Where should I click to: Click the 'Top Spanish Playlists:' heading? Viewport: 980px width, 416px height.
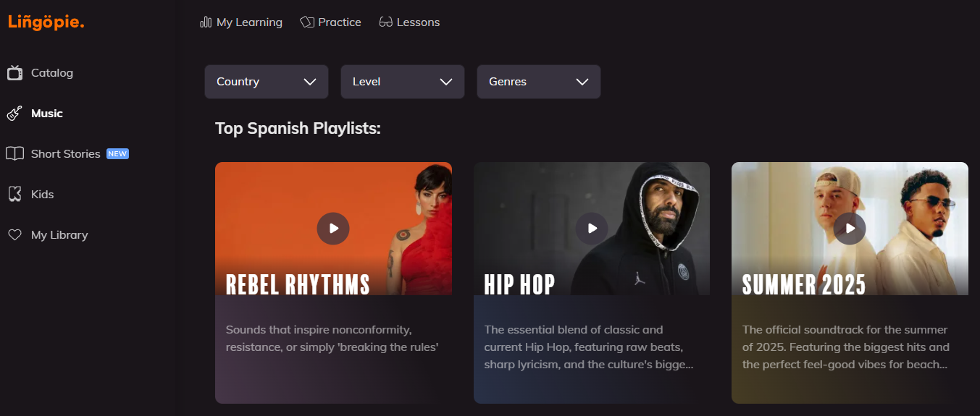point(298,129)
